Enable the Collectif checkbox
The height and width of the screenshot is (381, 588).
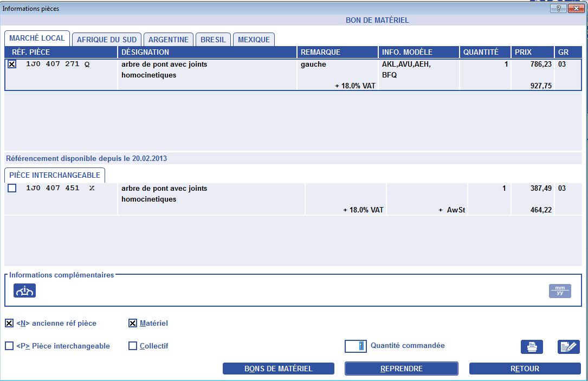click(x=133, y=346)
